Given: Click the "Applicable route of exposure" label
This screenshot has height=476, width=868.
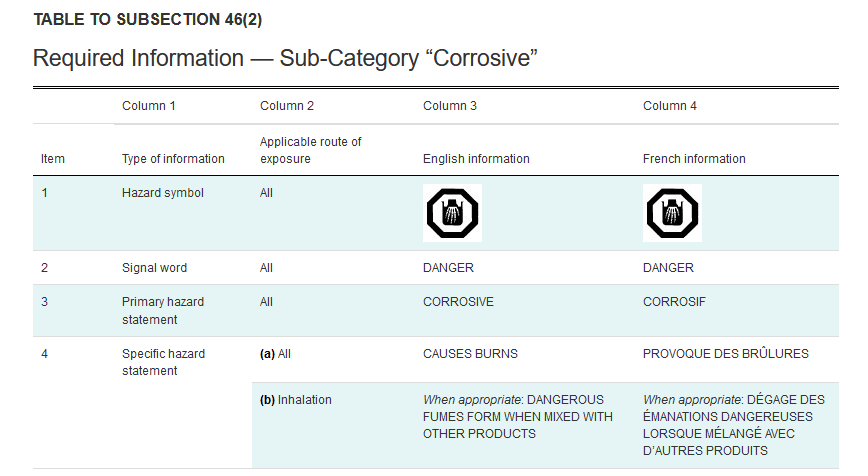Looking at the screenshot, I should 310,150.
